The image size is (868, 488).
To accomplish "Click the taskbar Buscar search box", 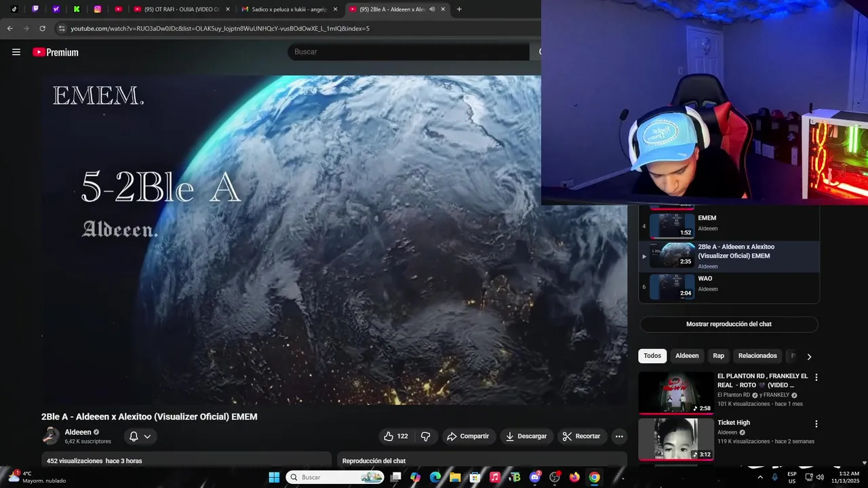I will [335, 477].
